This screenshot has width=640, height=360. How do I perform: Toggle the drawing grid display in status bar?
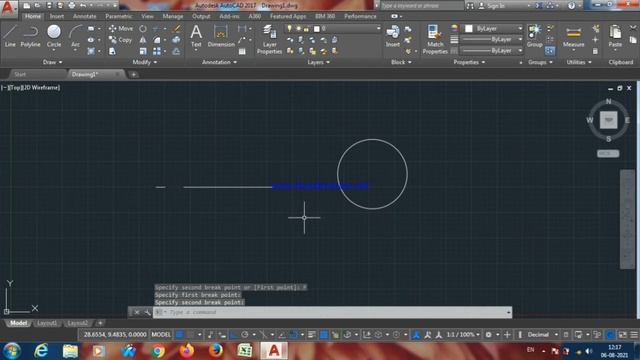[179, 335]
